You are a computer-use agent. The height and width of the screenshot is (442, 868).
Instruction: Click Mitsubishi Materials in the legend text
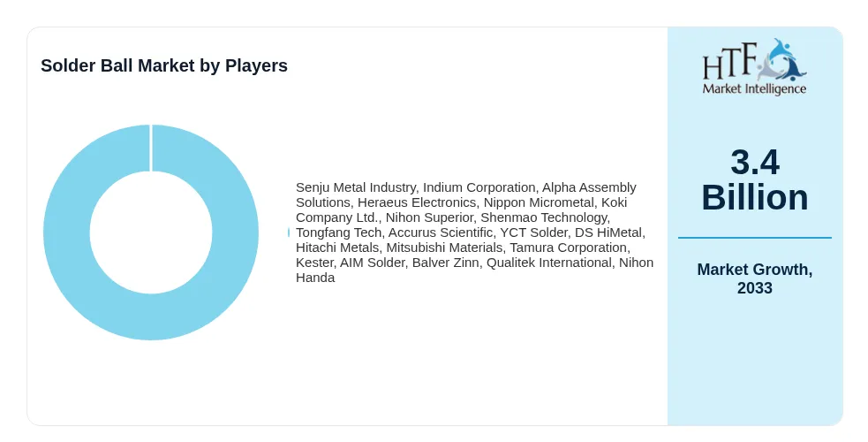click(444, 248)
